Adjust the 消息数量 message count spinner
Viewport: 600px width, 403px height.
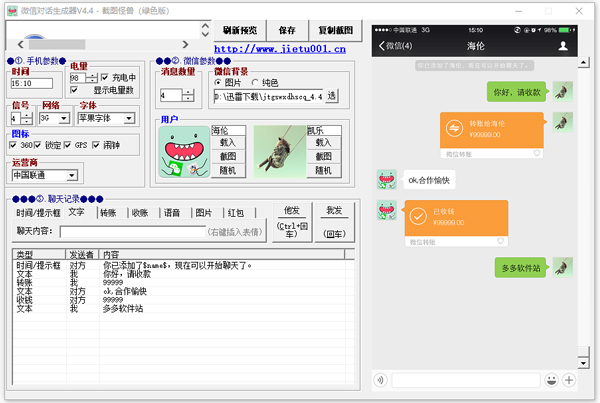click(x=188, y=95)
